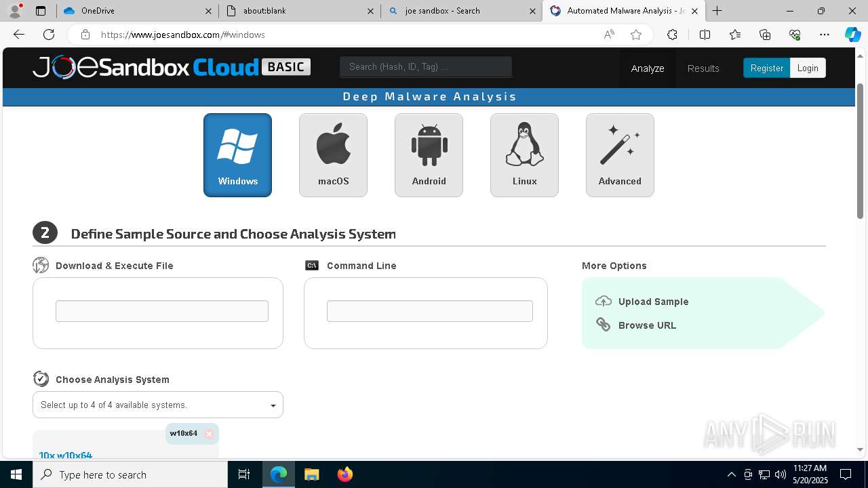868x488 pixels.
Task: Remove the w10x64 system tag
Action: (x=209, y=434)
